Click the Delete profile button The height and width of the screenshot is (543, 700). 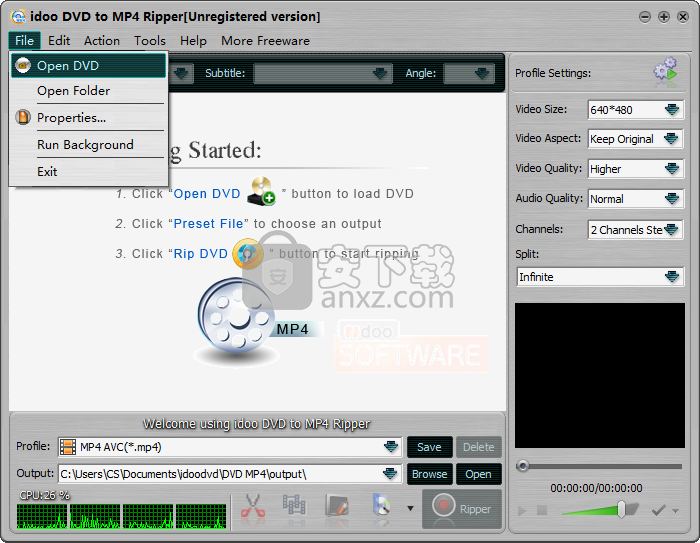coord(479,447)
